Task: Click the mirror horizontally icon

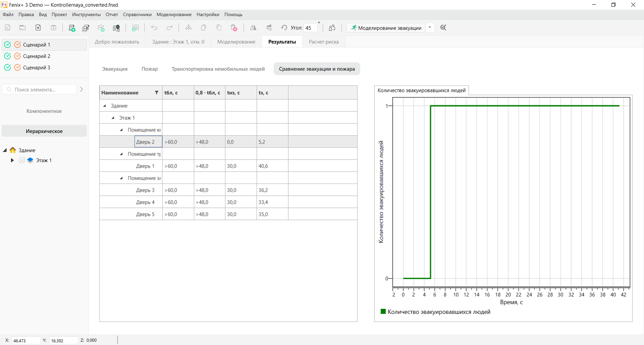Action: coord(253,28)
